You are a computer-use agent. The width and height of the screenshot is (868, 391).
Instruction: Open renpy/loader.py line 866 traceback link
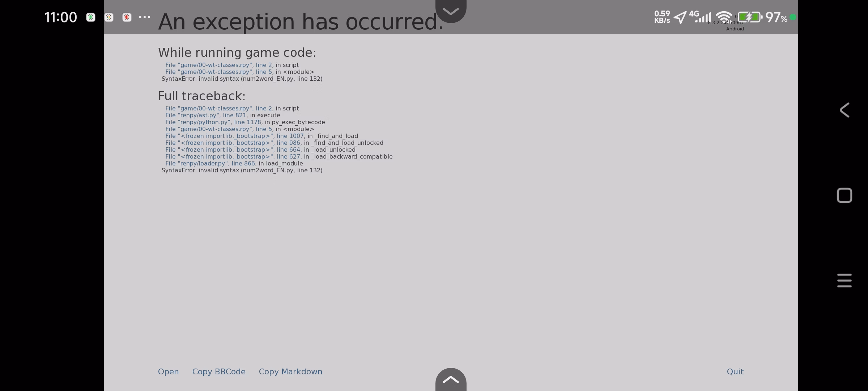[x=210, y=163]
